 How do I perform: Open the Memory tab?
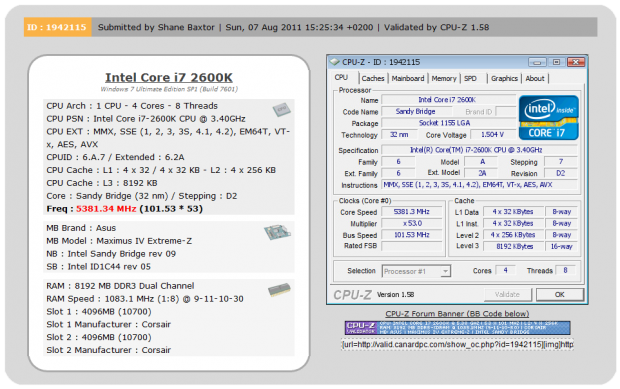coord(444,78)
